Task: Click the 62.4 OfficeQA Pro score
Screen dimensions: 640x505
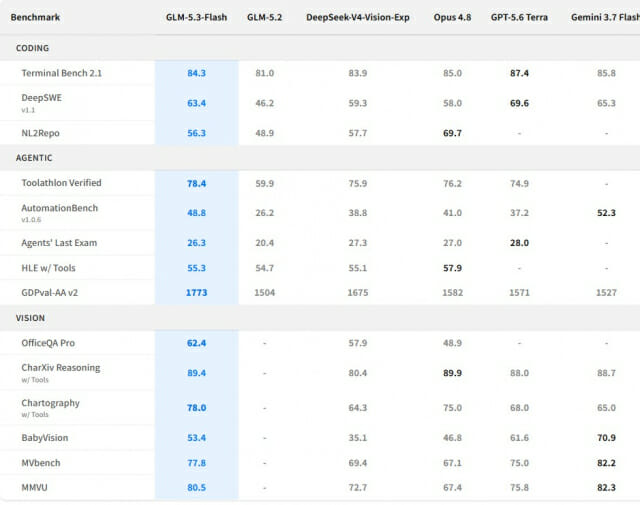Action: [x=196, y=343]
